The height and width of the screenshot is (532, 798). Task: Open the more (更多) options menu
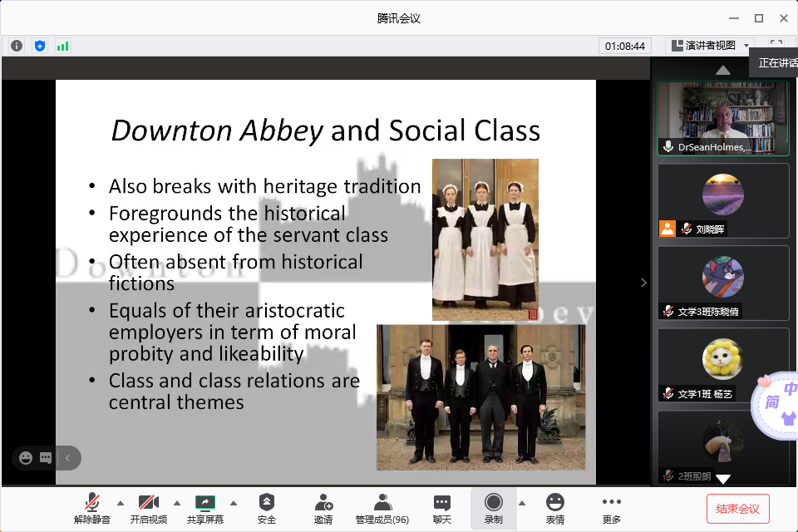click(x=611, y=508)
